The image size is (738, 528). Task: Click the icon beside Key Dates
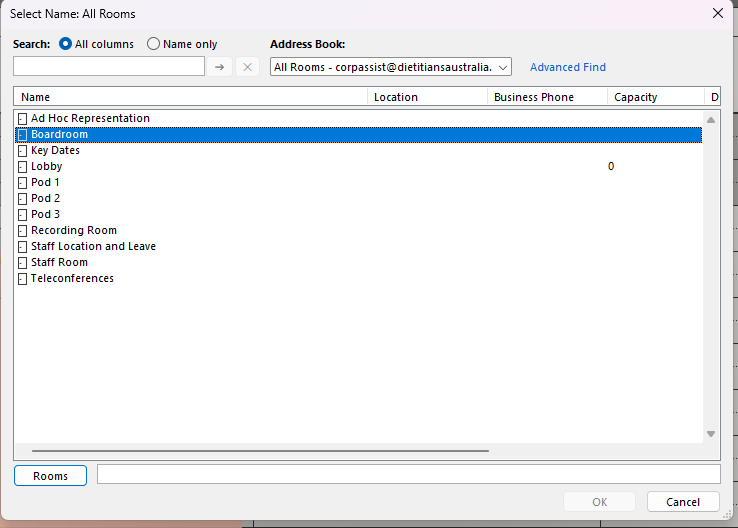click(x=22, y=151)
